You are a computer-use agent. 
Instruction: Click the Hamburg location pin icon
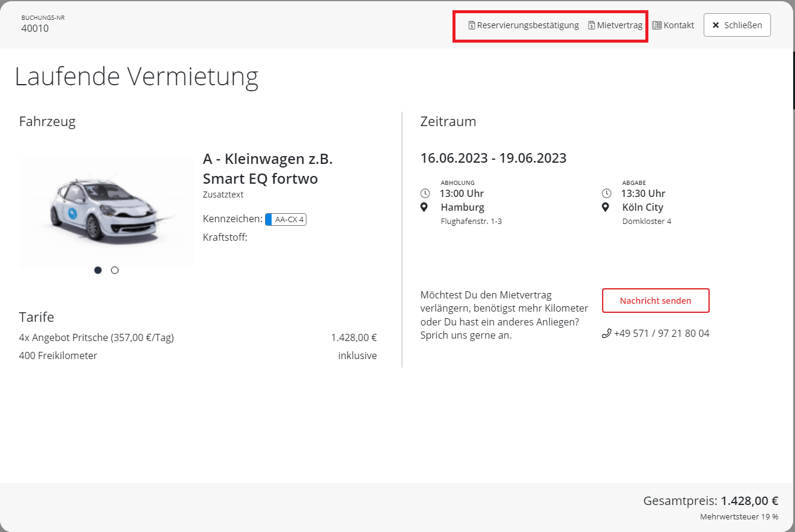(x=425, y=207)
